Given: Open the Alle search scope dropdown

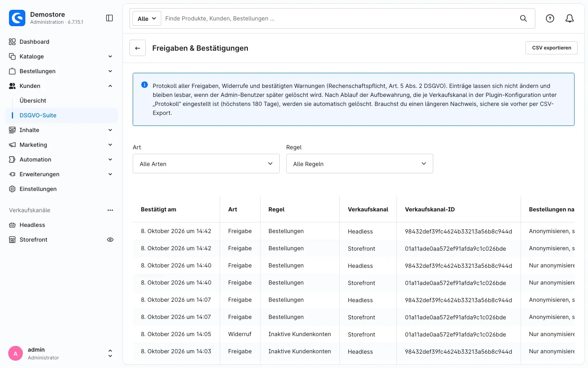Looking at the screenshot, I should [147, 18].
